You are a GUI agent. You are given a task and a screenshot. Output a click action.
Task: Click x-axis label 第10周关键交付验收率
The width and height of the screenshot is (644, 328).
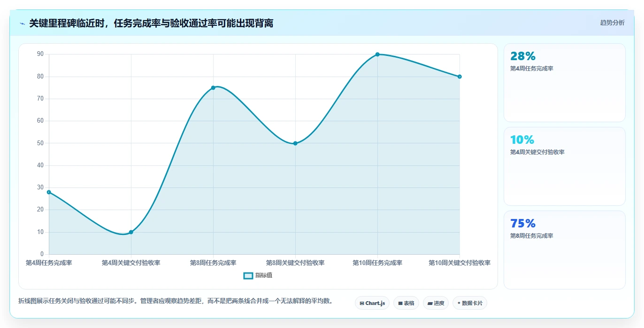pyautogui.click(x=460, y=263)
